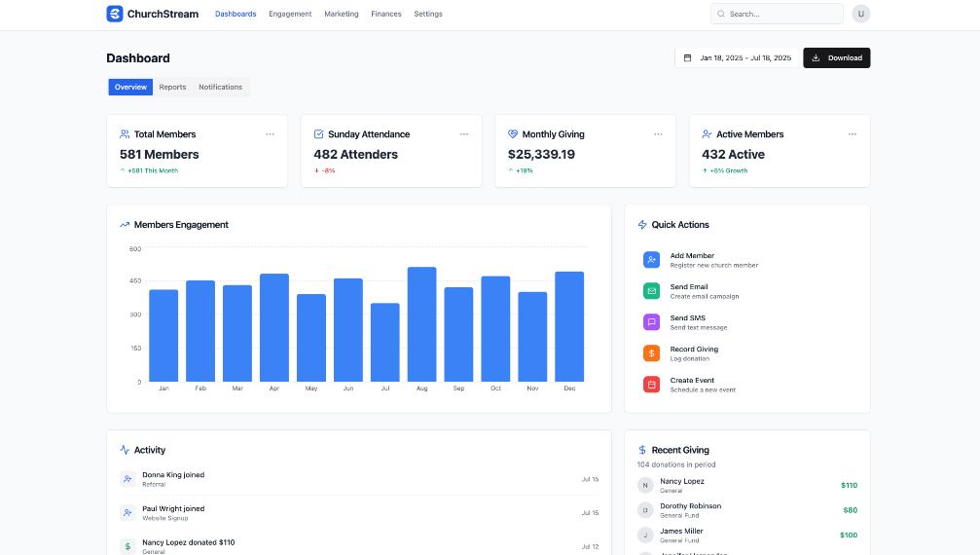980x555 pixels.
Task: Open the user avatar in top bar
Action: coord(860,14)
